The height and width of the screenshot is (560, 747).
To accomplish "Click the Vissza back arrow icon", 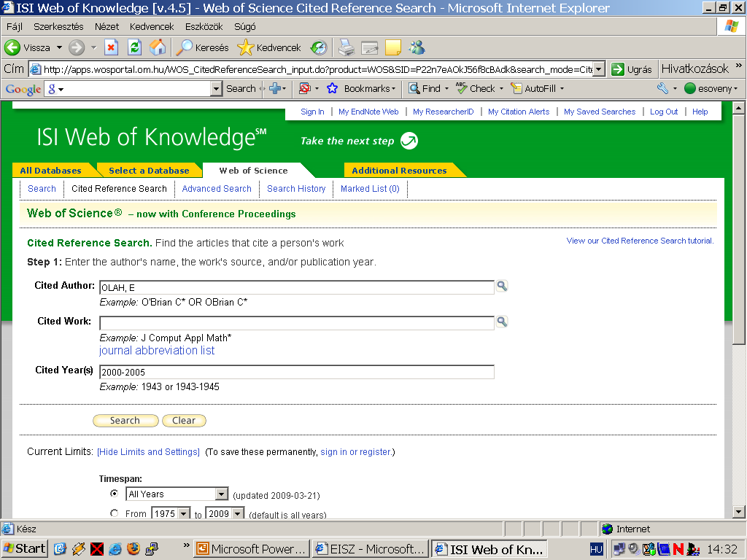I will (12, 47).
